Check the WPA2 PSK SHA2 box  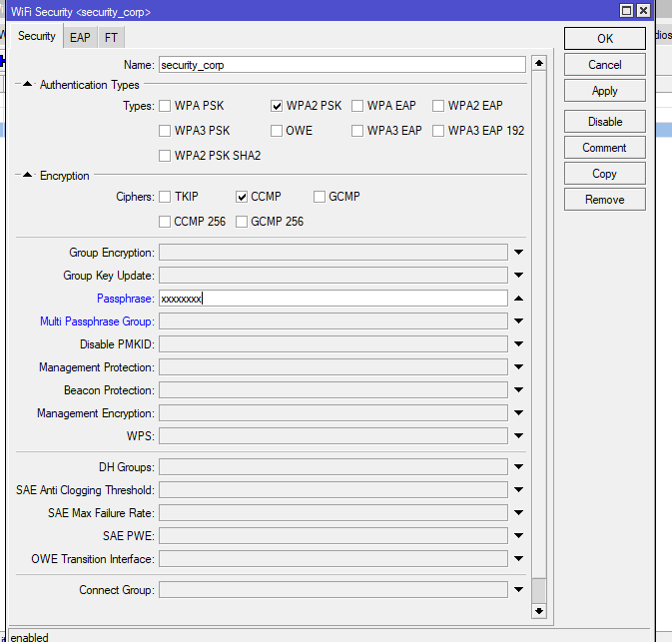[x=165, y=156]
